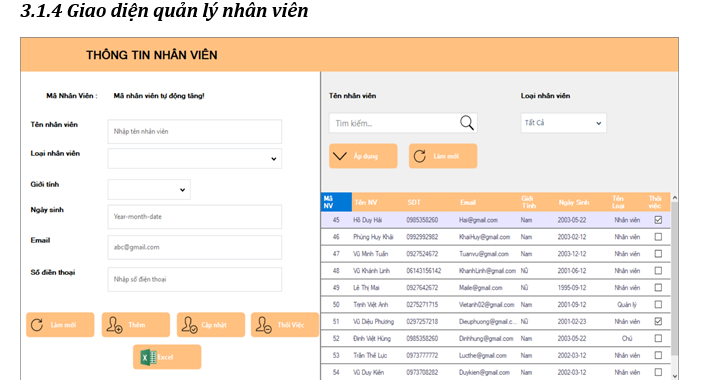This screenshot has height=390, width=702.
Task: Toggle Thôi việc checkbox for Phùng Huy Khải
Action: [x=658, y=237]
